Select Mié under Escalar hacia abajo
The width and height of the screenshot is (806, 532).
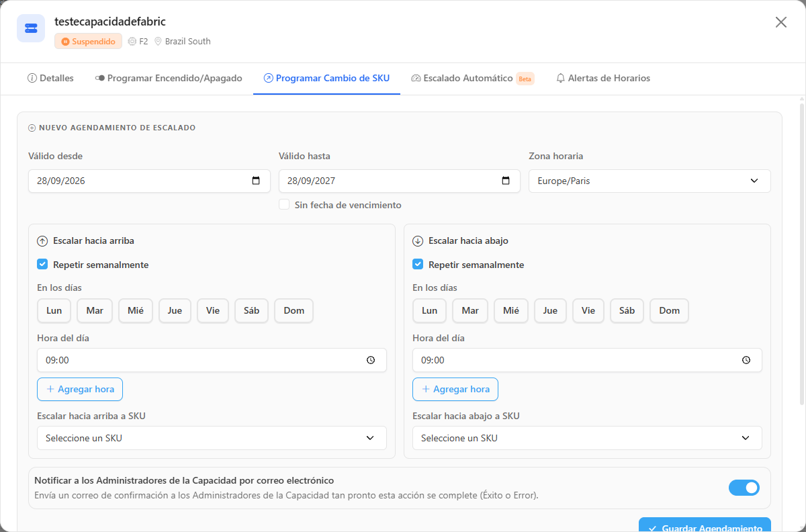click(511, 310)
